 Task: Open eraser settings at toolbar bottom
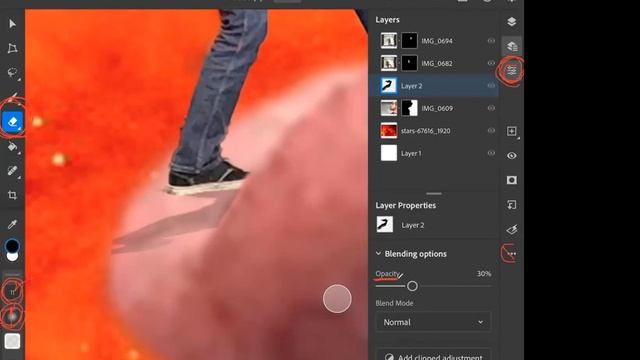pos(12,341)
